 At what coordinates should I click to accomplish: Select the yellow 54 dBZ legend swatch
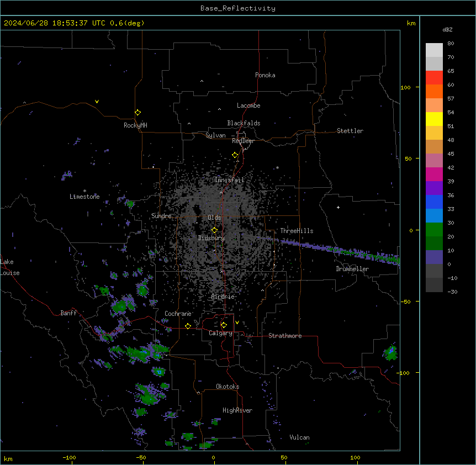(434, 119)
